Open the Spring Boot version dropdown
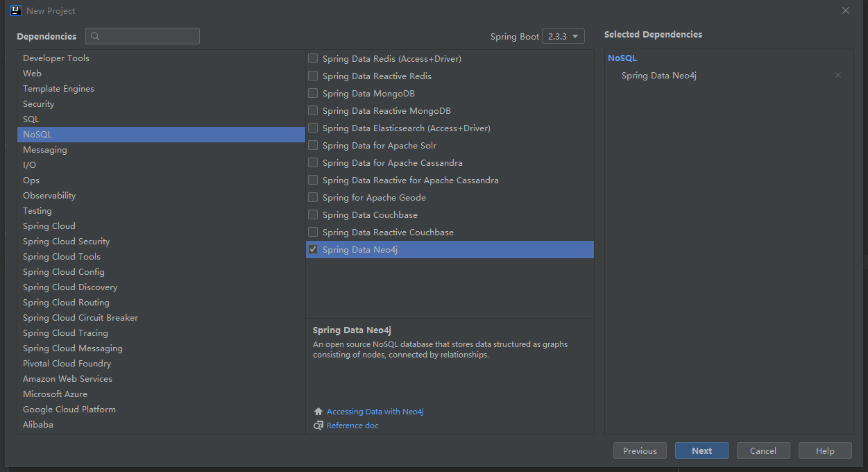This screenshot has height=472, width=868. click(x=562, y=35)
